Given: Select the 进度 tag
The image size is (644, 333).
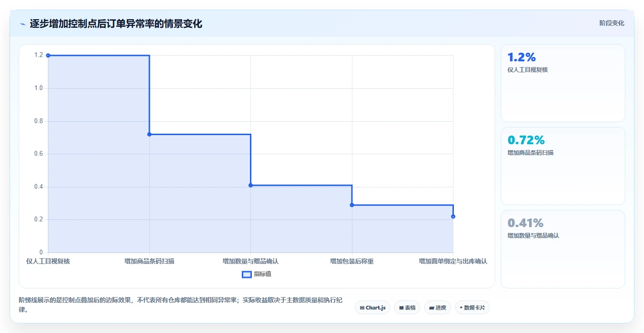Looking at the screenshot, I should 438,308.
